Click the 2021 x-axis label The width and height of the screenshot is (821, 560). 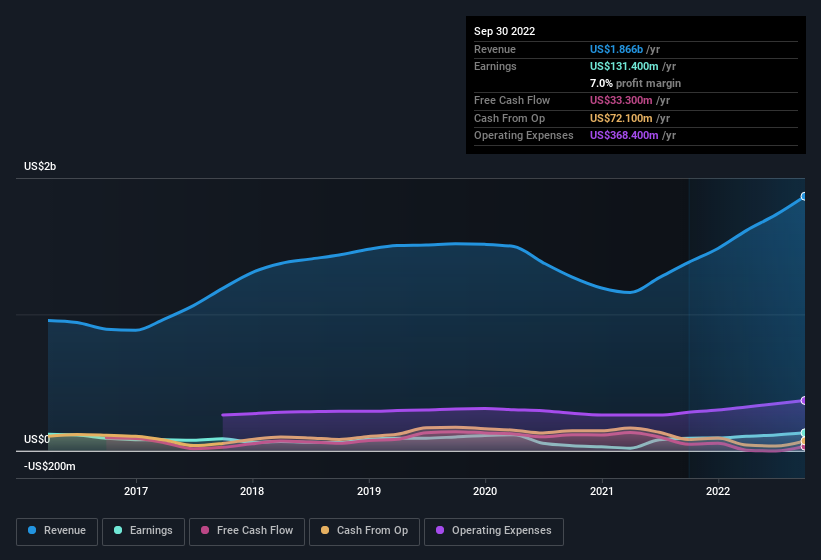point(602,491)
